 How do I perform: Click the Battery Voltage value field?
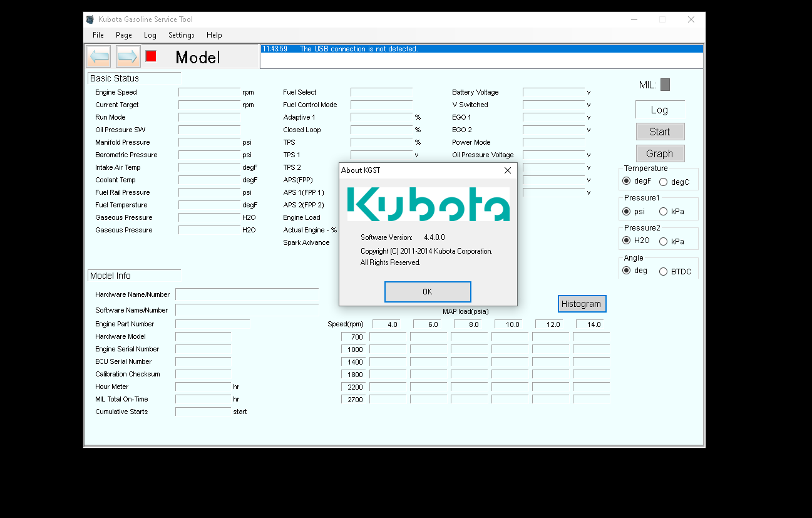pyautogui.click(x=553, y=92)
